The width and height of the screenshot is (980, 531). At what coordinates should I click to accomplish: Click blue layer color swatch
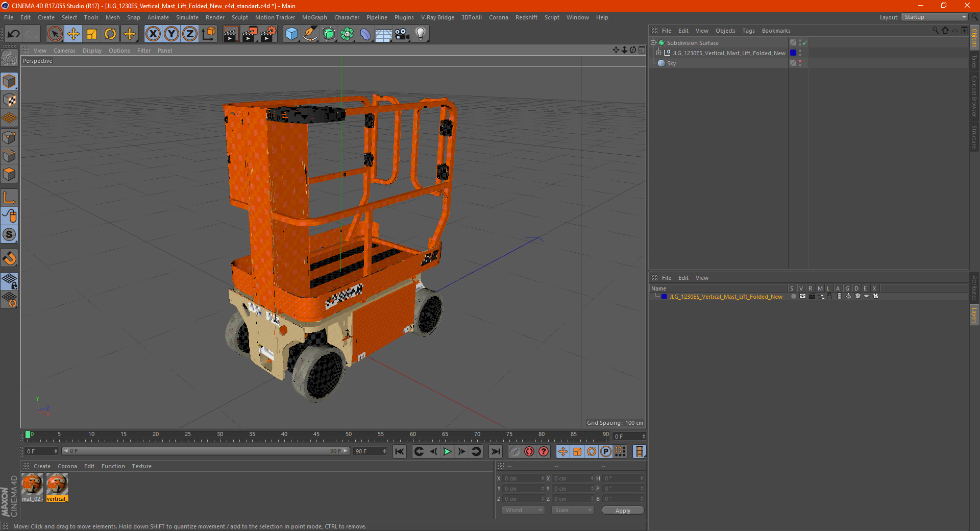click(664, 297)
